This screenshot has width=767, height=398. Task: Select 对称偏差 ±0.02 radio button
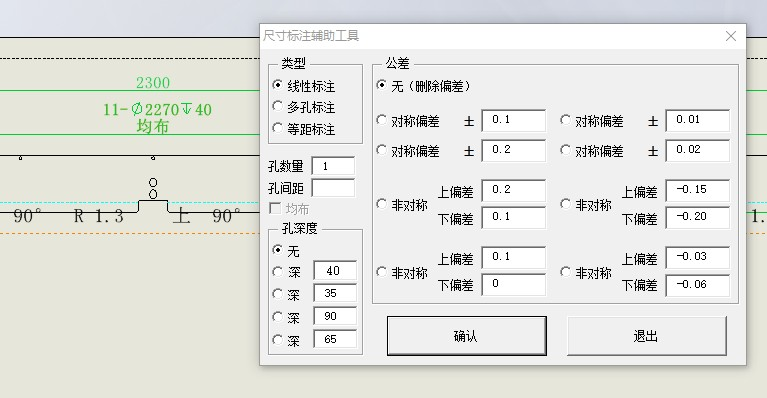coord(565,150)
